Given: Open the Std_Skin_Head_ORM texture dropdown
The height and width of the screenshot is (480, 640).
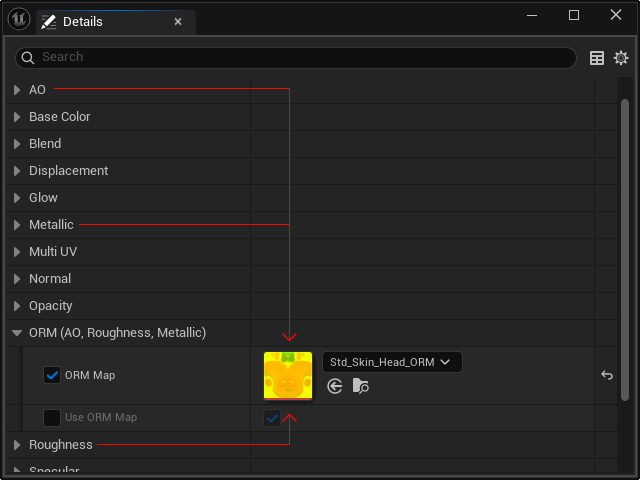Looking at the screenshot, I should (x=391, y=362).
